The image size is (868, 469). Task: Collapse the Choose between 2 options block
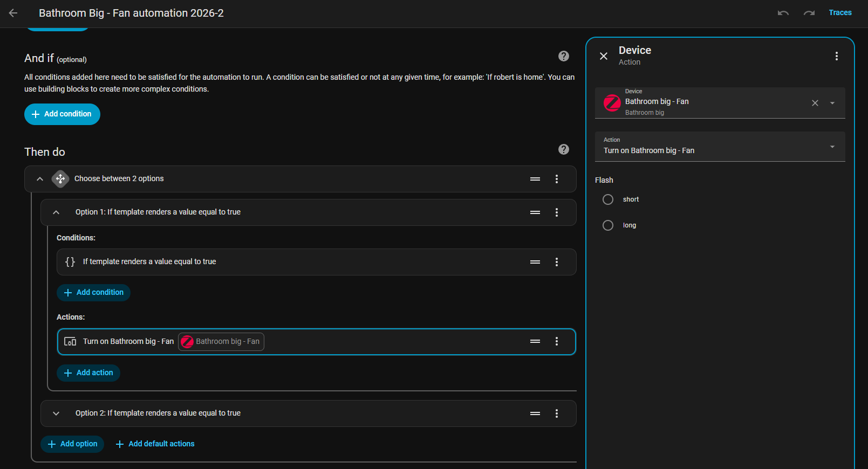click(x=40, y=179)
